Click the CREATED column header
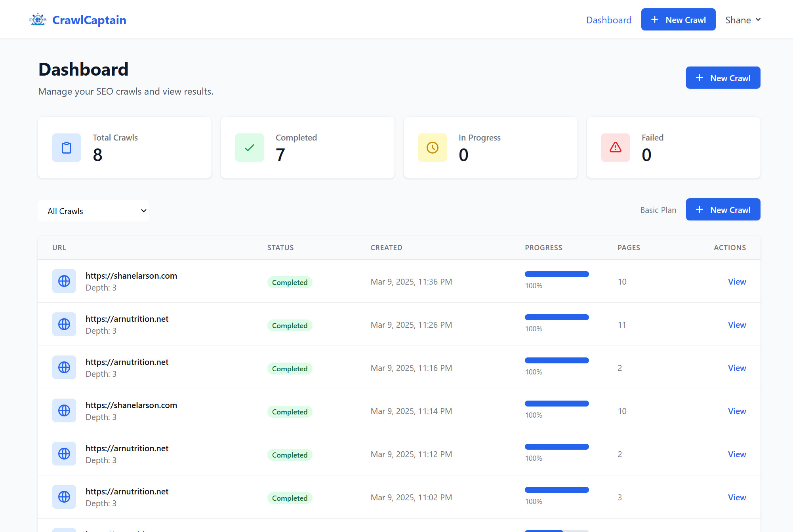This screenshot has height=532, width=793. (x=386, y=247)
